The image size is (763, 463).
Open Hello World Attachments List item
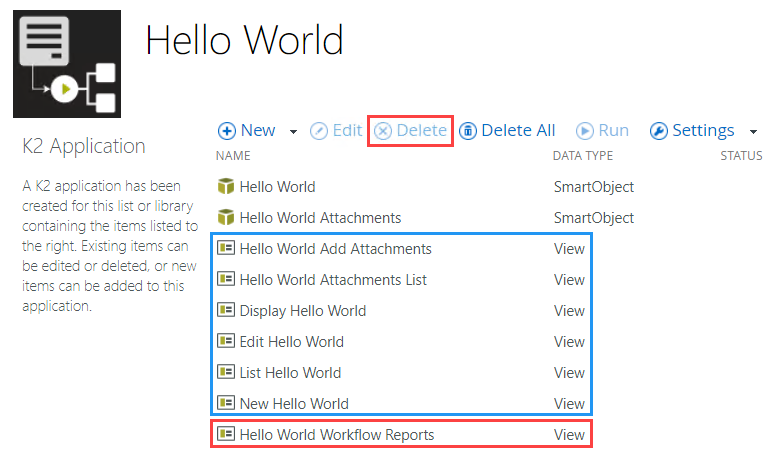point(333,280)
